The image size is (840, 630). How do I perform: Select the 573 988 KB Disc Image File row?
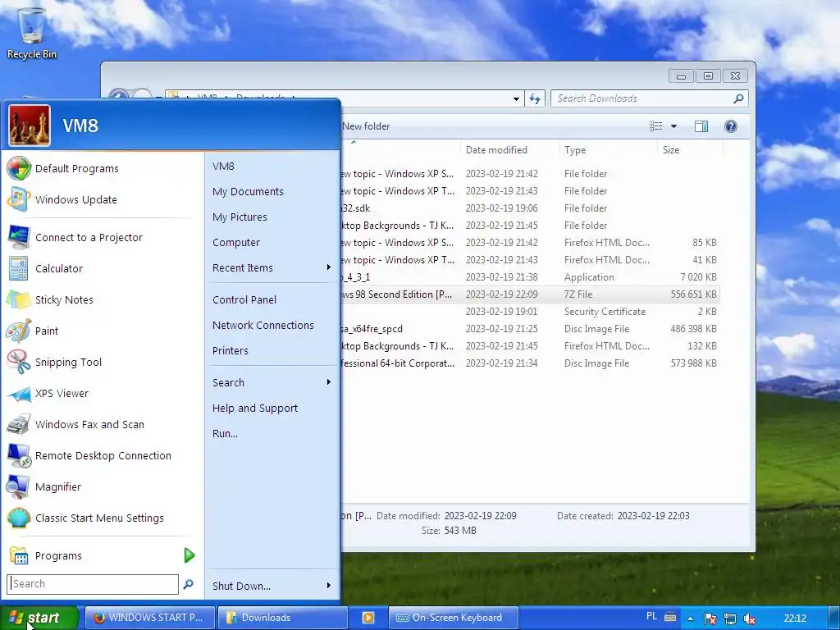pyautogui.click(x=531, y=363)
